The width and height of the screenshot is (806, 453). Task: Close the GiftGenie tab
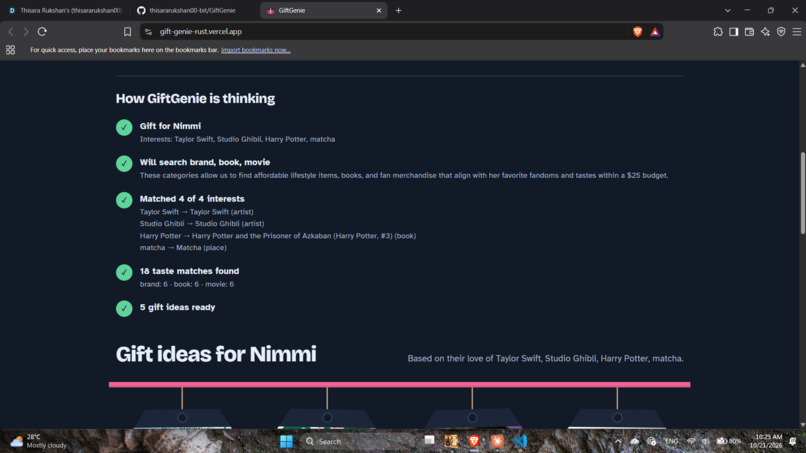click(x=379, y=10)
